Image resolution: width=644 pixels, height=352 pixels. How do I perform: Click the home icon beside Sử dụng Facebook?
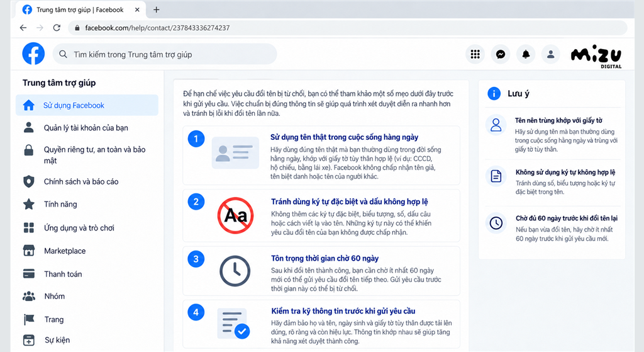(29, 105)
